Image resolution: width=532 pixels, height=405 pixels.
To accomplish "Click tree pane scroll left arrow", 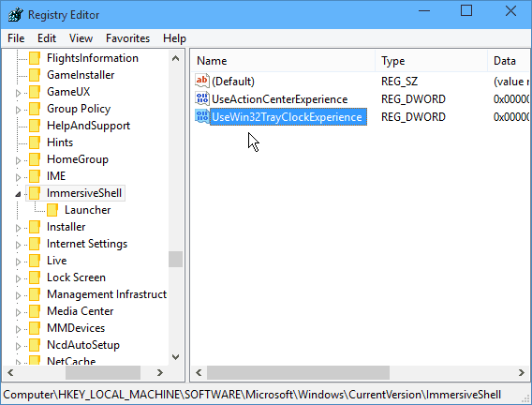I will point(10,372).
